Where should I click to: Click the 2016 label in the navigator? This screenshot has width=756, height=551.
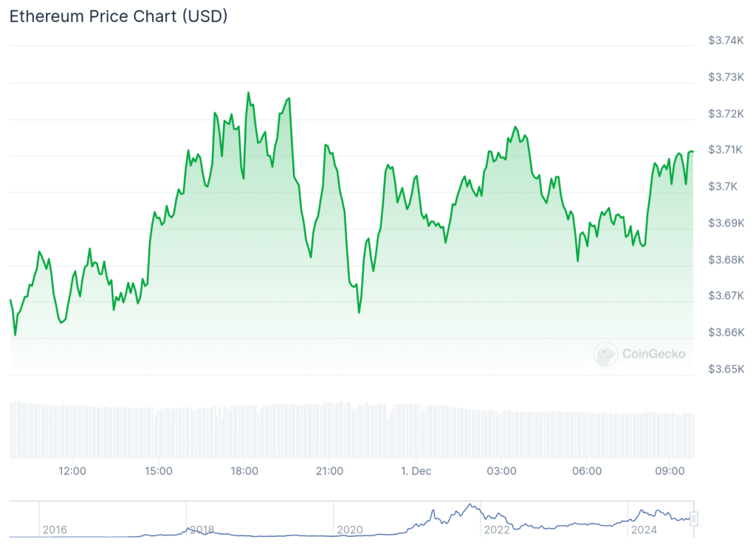(55, 530)
